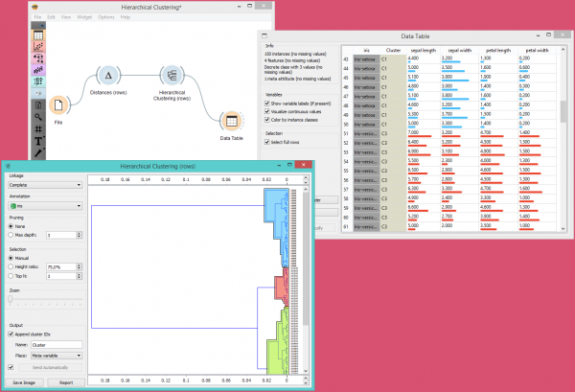This screenshot has width=575, height=392.
Task: Open the Place dropdown showing Meta variable
Action: coord(57,355)
